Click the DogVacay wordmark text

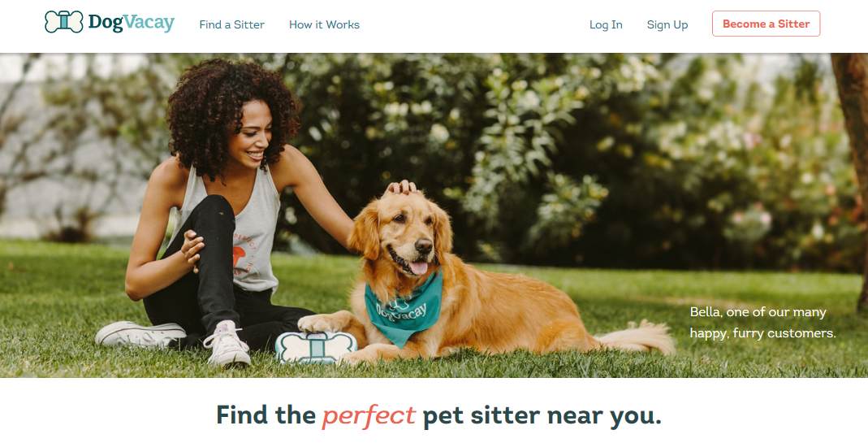tap(132, 23)
